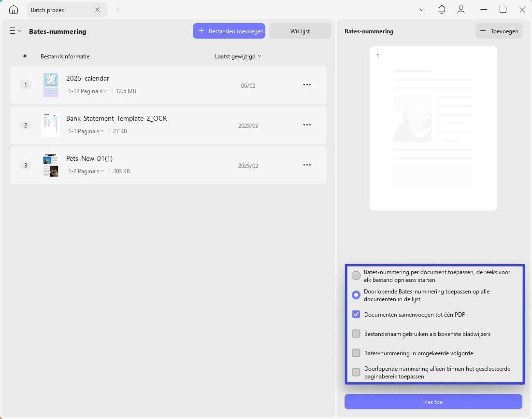Click the 2025/05 modified date
Image resolution: width=532 pixels, height=419 pixels.
[248, 126]
